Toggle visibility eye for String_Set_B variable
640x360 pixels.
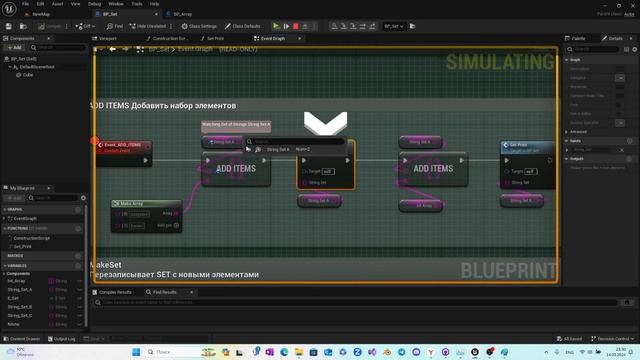pos(79,307)
